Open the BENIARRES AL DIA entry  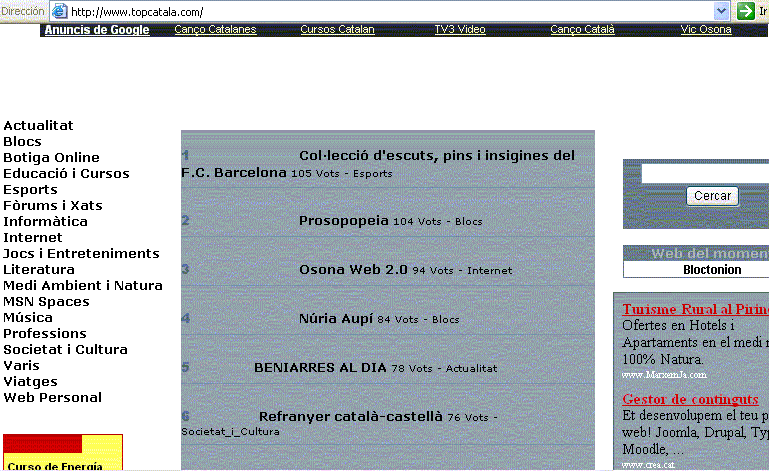(320, 368)
